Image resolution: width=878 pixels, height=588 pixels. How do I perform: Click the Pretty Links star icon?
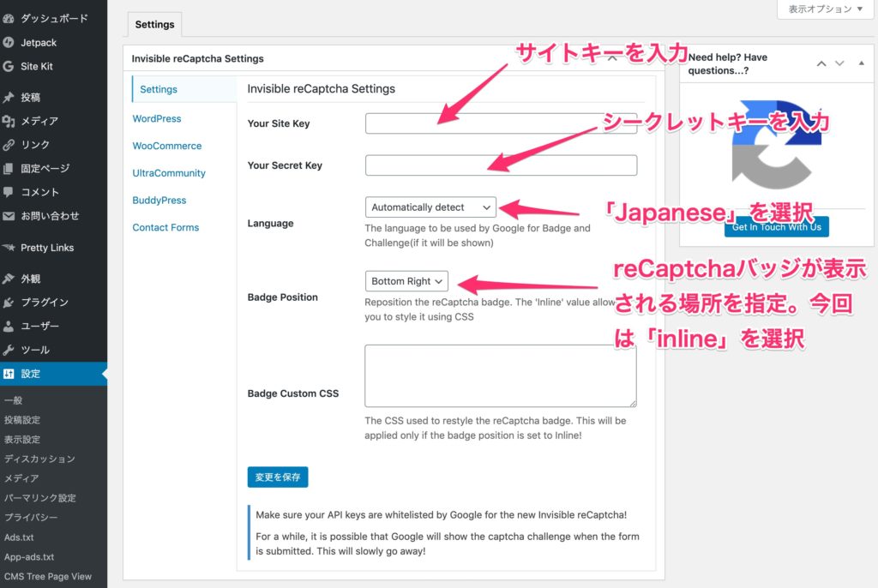(8, 248)
